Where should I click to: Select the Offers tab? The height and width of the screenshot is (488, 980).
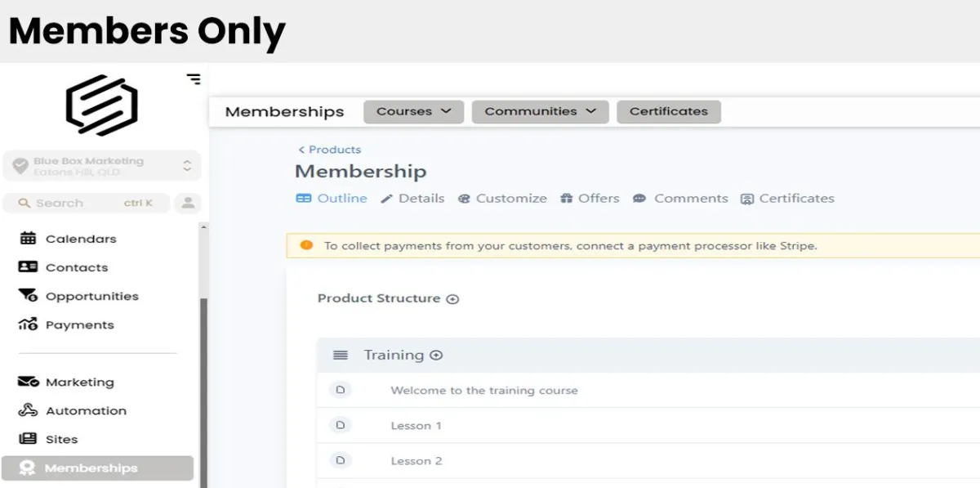(x=590, y=199)
